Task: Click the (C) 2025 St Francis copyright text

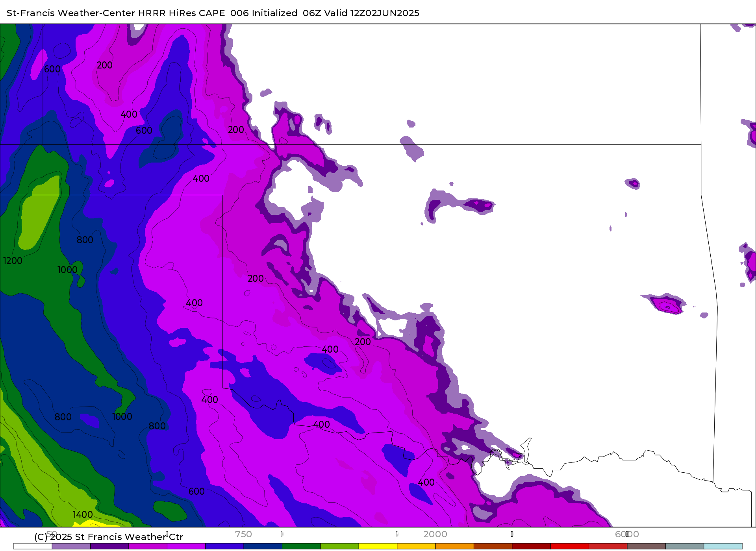Action: click(x=109, y=537)
